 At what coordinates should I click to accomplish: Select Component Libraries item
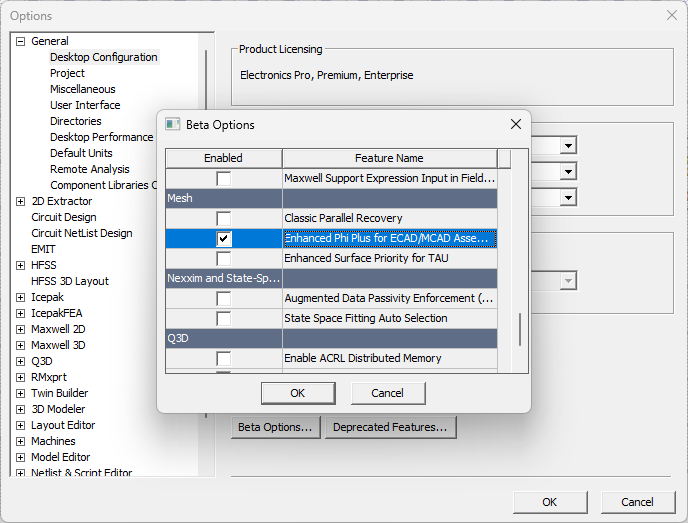tap(103, 185)
